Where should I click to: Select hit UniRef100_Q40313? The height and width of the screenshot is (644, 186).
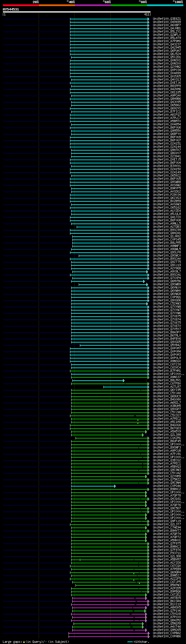point(167,80)
